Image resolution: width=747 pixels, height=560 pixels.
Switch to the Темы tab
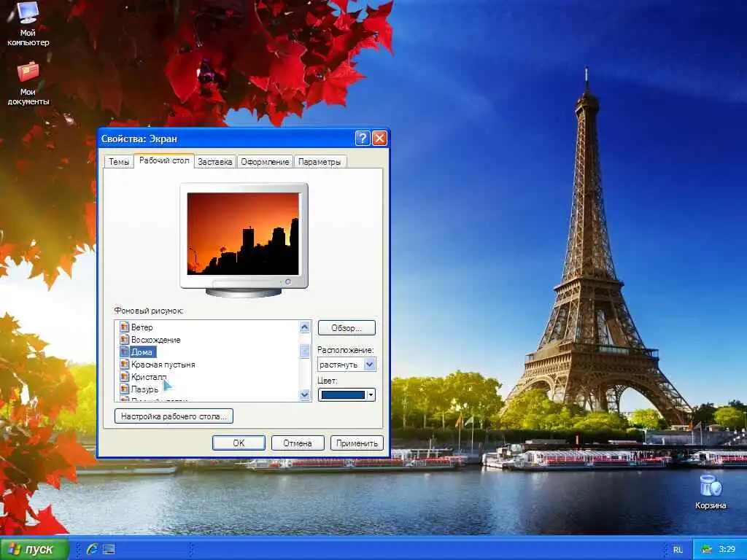tap(119, 161)
